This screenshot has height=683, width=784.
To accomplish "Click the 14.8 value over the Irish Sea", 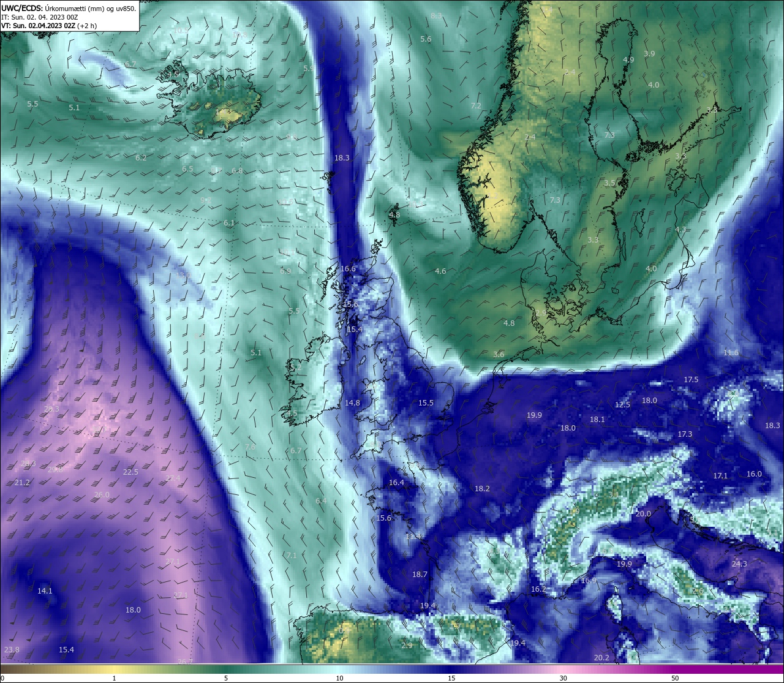I will click(x=352, y=403).
